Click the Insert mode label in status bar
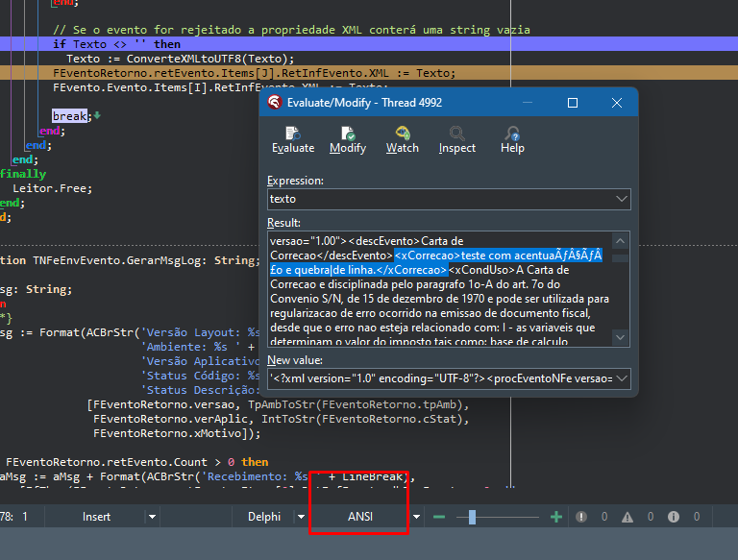Screen dimensions: 738x560 96,517
